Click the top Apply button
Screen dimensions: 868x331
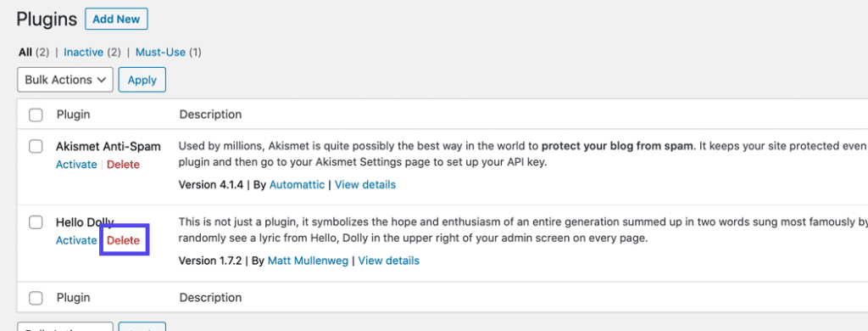pyautogui.click(x=142, y=80)
